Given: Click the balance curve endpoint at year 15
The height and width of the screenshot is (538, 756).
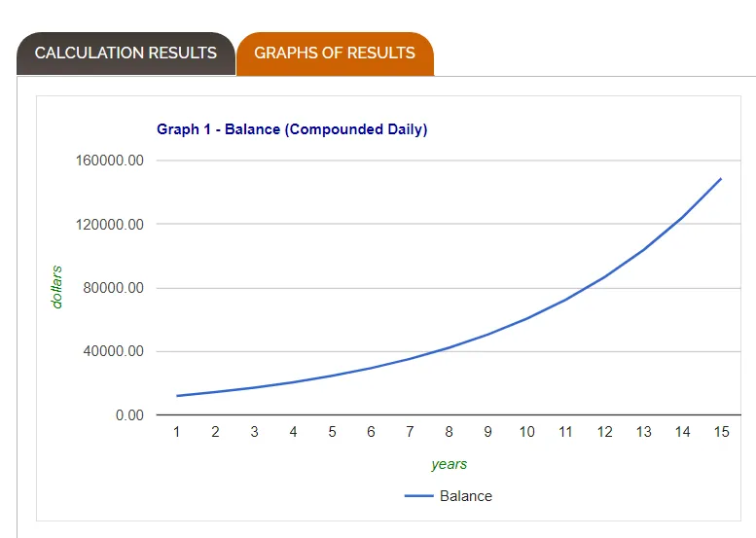Looking at the screenshot, I should click(x=721, y=179).
